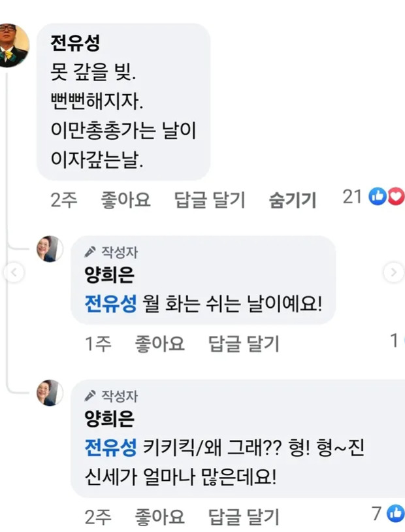Click the thumbs-up reaction icon beside count 7

pyautogui.click(x=396, y=514)
